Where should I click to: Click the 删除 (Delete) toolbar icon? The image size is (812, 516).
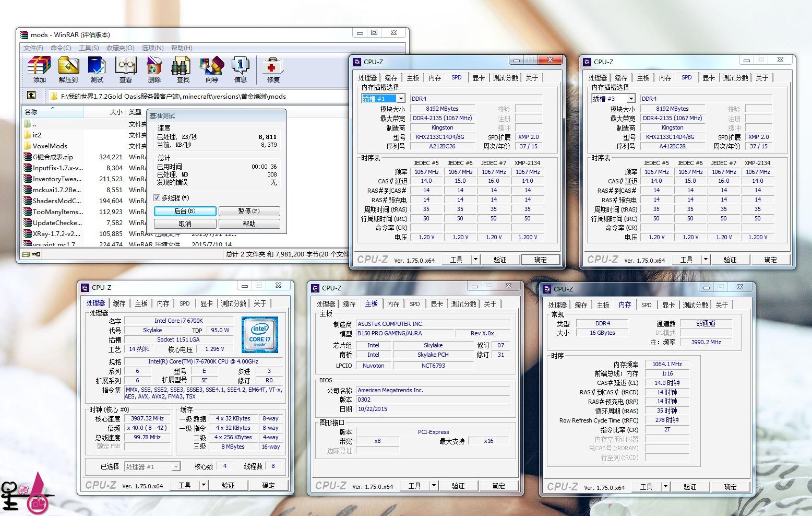154,66
